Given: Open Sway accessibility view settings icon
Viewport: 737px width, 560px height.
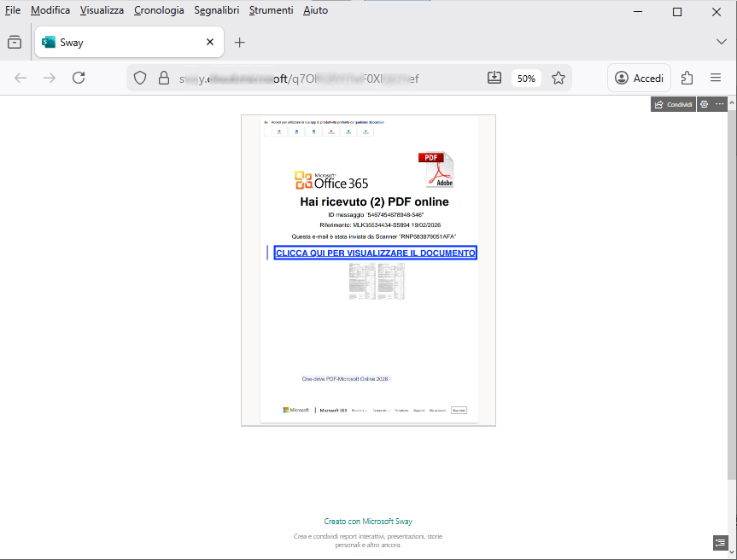Looking at the screenshot, I should pyautogui.click(x=704, y=104).
